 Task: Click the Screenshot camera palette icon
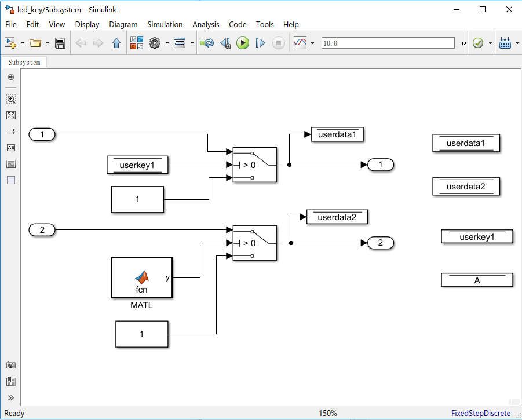pos(11,365)
